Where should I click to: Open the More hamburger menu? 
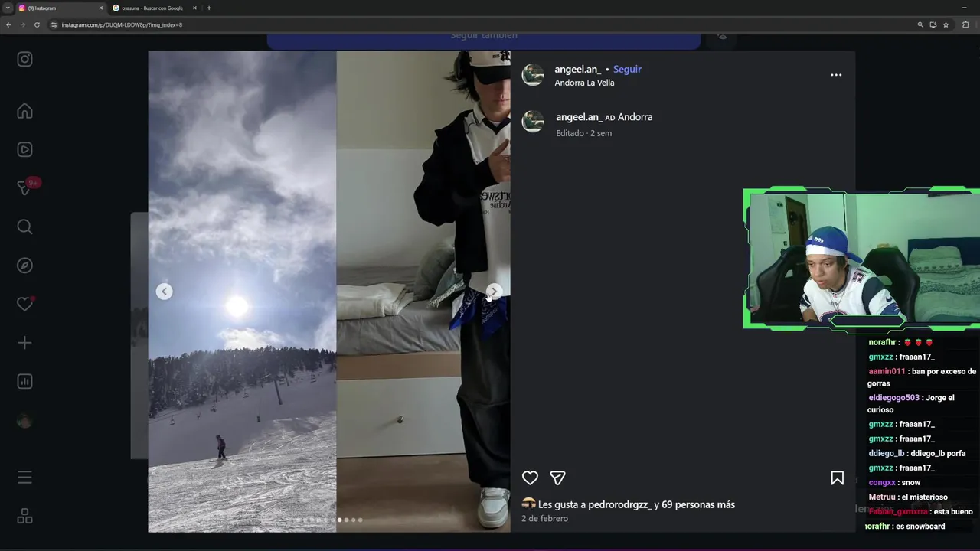pos(24,478)
